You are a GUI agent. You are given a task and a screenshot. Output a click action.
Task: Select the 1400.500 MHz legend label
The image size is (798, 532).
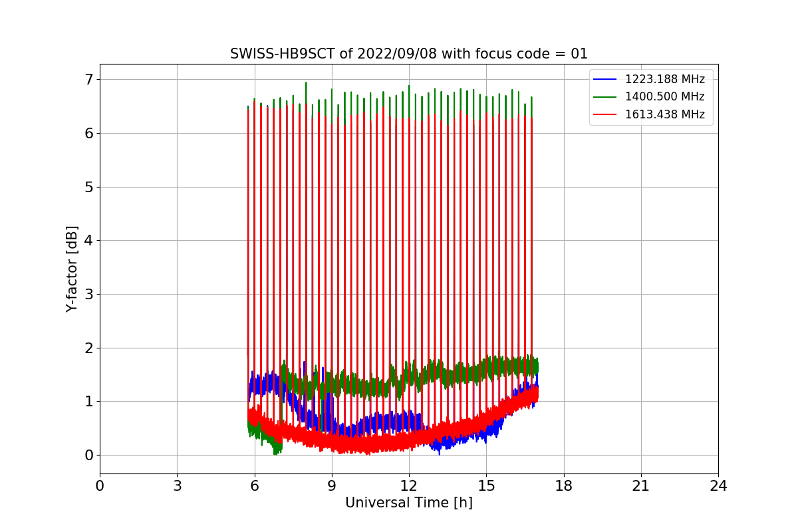(665, 97)
